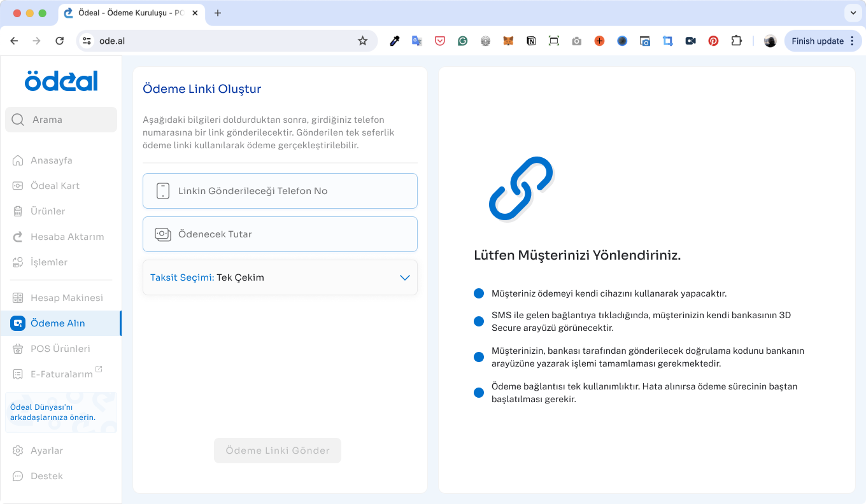Click the Destek chat bubble icon
Screen dimensions: 866x504
click(18, 476)
